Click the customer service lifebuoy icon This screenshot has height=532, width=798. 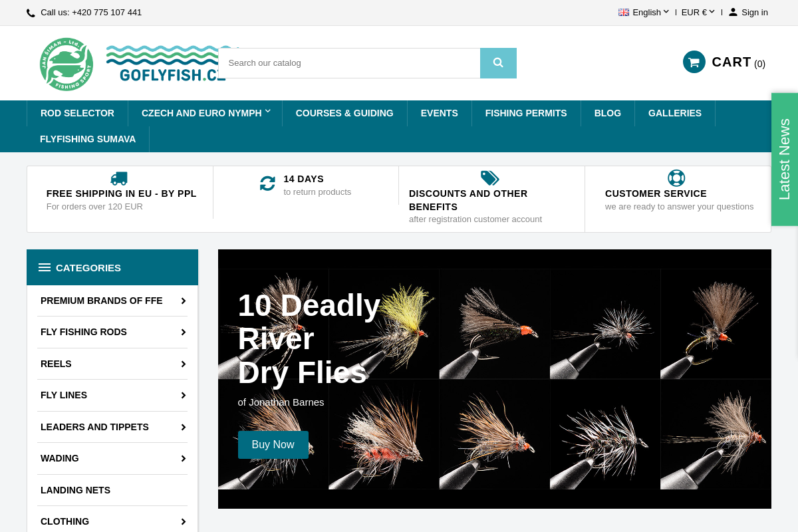coord(676,178)
